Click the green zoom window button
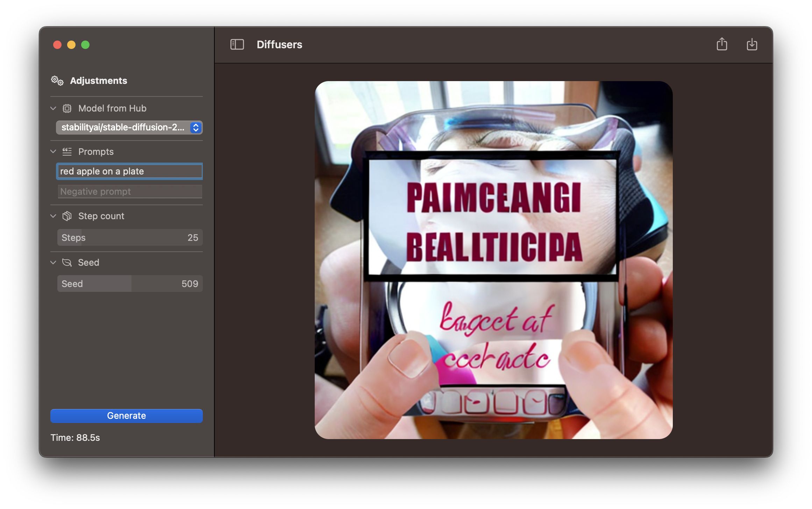The width and height of the screenshot is (812, 509). pyautogui.click(x=85, y=45)
